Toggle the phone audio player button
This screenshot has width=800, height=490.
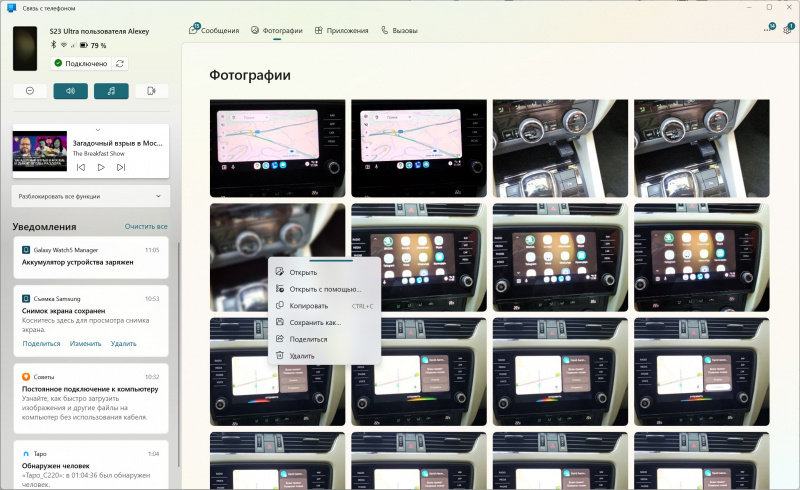[111, 91]
